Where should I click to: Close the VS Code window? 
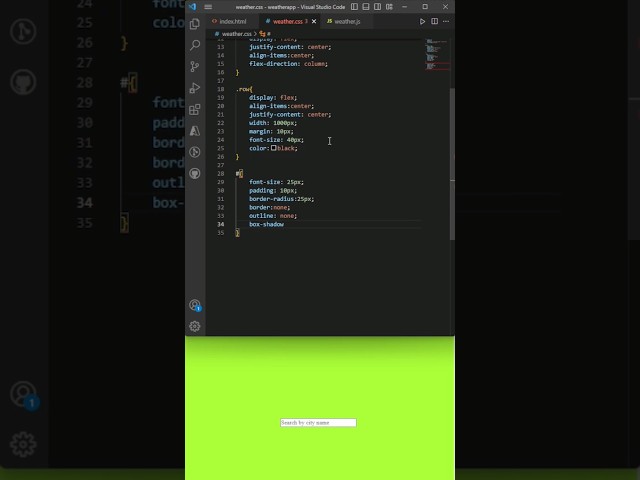445,7
